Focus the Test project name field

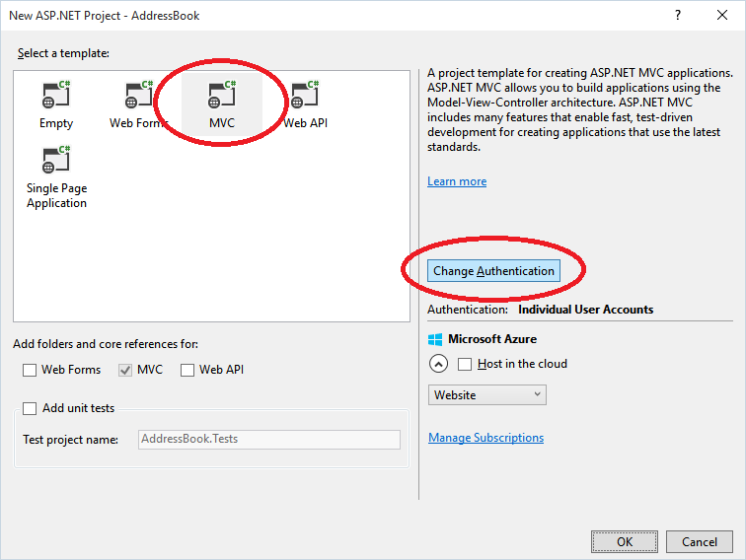point(269,440)
